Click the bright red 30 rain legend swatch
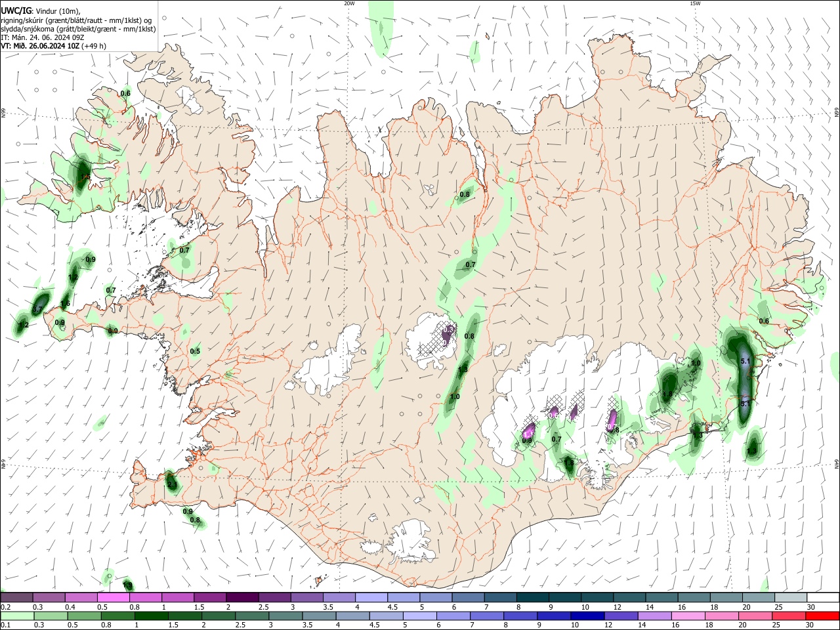The width and height of the screenshot is (840, 630). [822, 616]
